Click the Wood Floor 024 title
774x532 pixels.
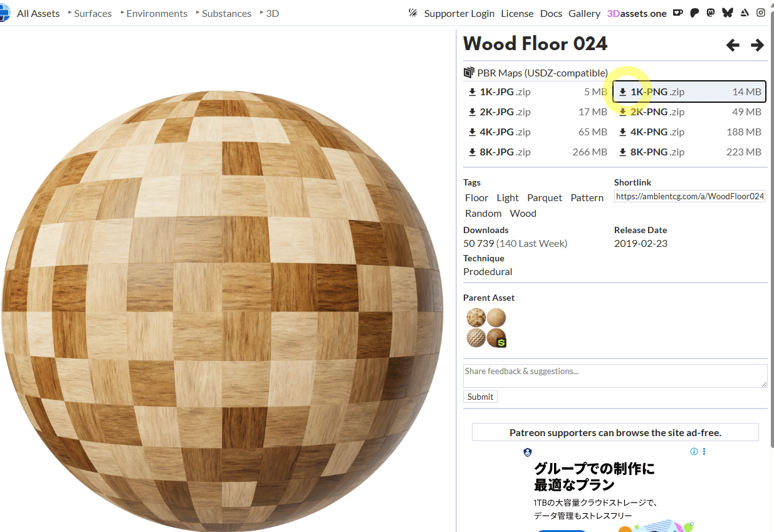click(x=535, y=43)
